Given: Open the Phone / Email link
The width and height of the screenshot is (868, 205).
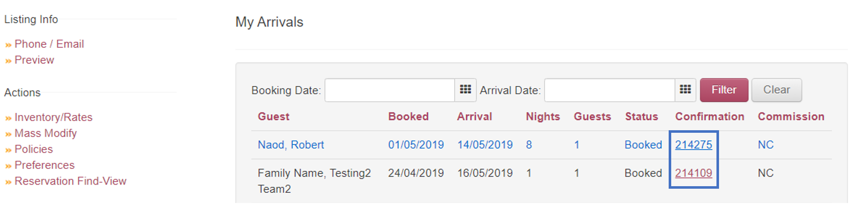Looking at the screenshot, I should [x=49, y=44].
